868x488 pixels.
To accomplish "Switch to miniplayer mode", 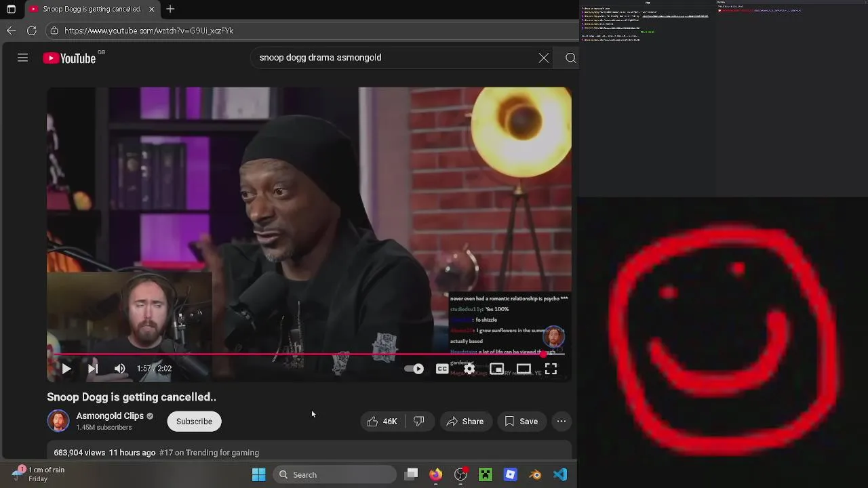I will (496, 369).
